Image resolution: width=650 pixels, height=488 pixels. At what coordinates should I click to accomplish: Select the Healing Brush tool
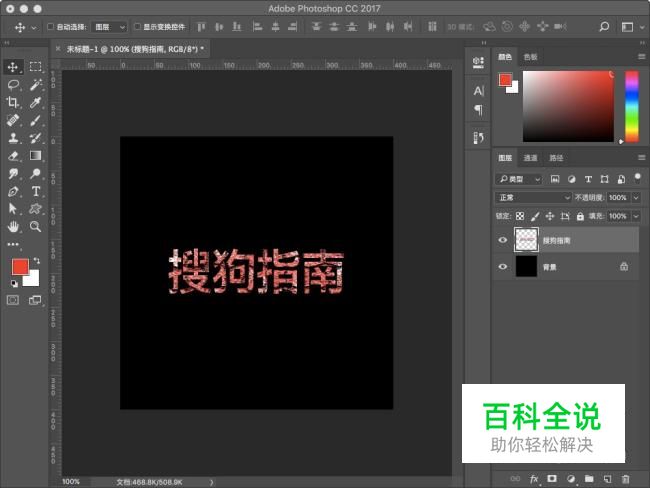(13, 120)
